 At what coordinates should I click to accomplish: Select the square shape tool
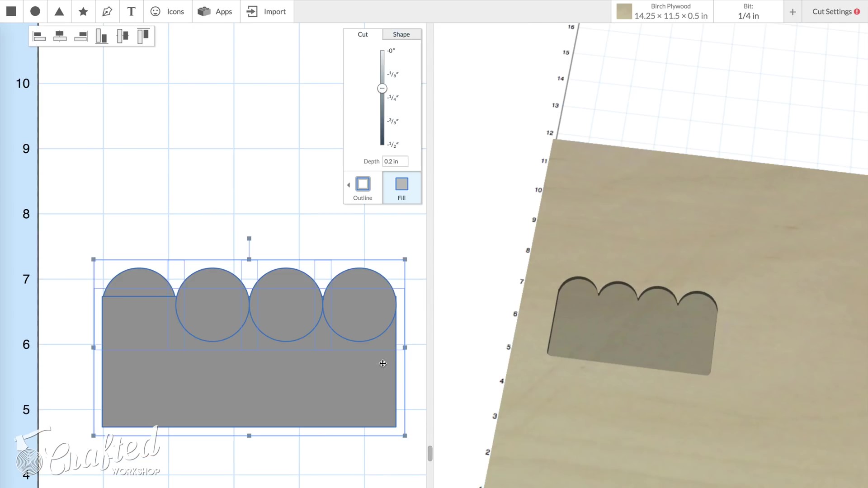pyautogui.click(x=11, y=11)
